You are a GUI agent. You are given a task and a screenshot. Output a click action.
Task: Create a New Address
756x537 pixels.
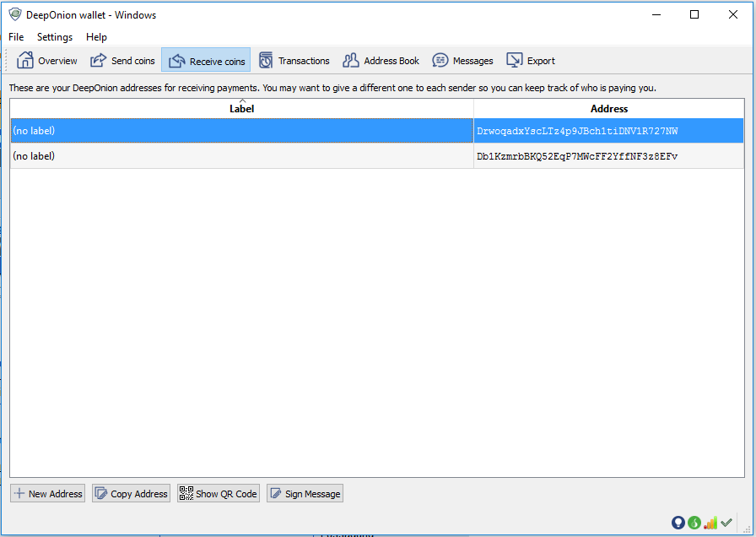coord(48,494)
